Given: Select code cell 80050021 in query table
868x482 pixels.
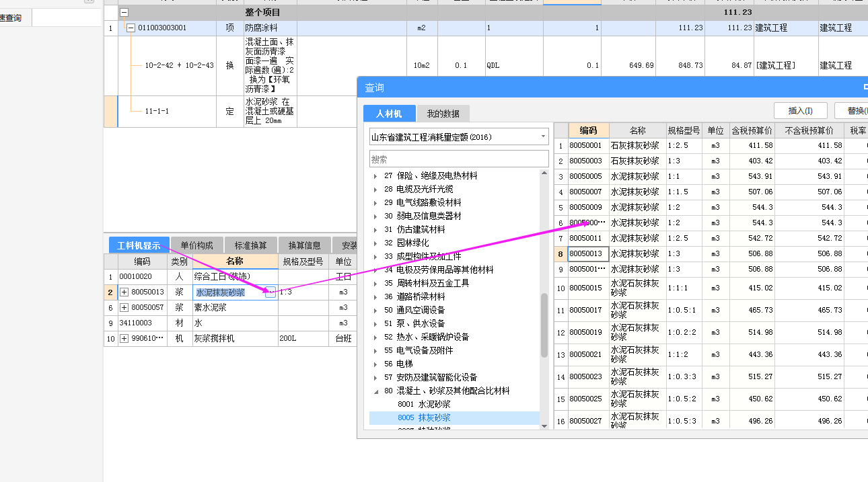Looking at the screenshot, I should pyautogui.click(x=588, y=355).
